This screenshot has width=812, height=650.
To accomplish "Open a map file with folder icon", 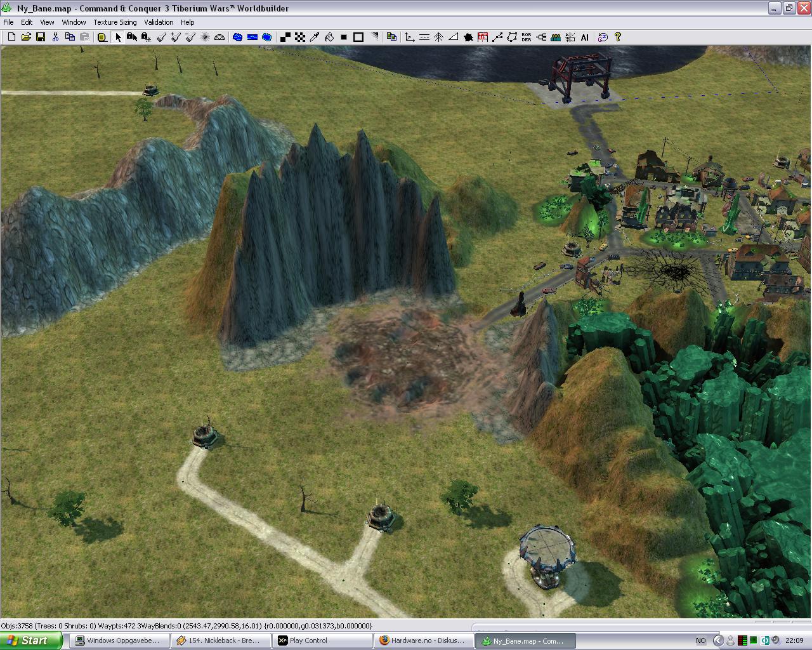I will click(26, 37).
